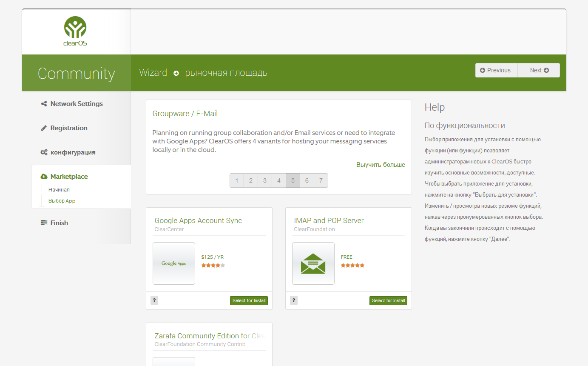588x366 pixels.
Task: Click the Marketplace cloud download icon
Action: point(44,177)
